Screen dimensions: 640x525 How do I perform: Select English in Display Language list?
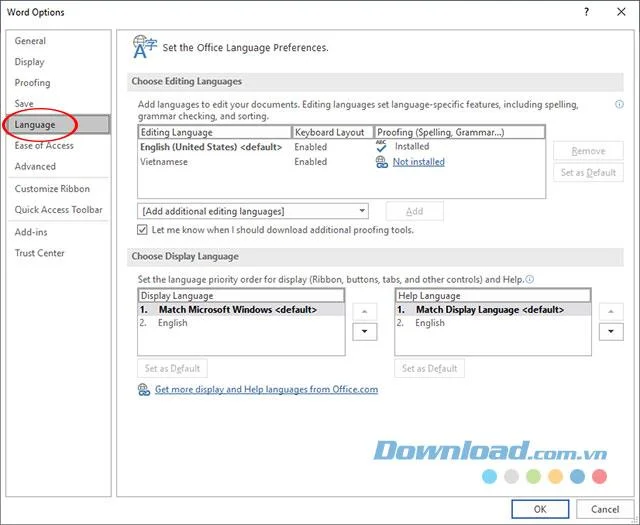(241, 323)
